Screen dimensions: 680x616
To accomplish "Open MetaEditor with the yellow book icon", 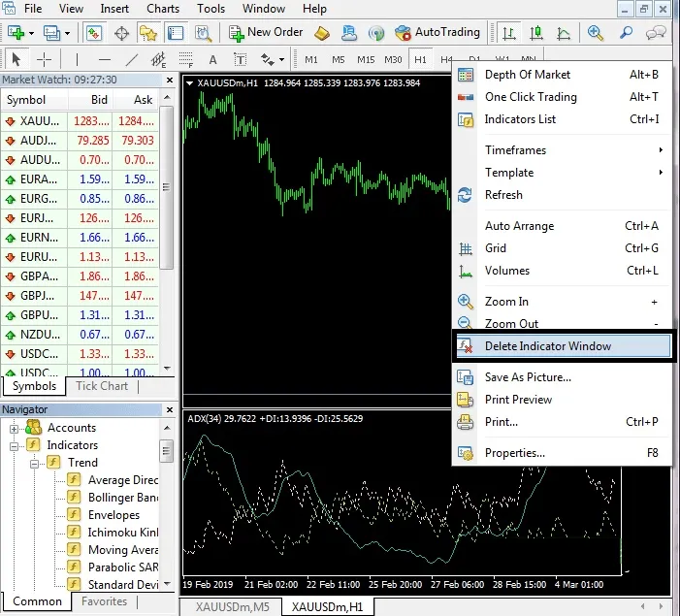I will pos(322,33).
